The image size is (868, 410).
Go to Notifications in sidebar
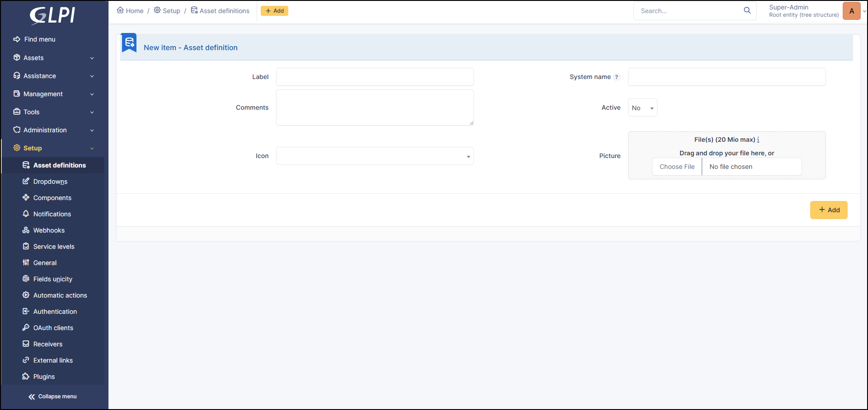pyautogui.click(x=52, y=214)
